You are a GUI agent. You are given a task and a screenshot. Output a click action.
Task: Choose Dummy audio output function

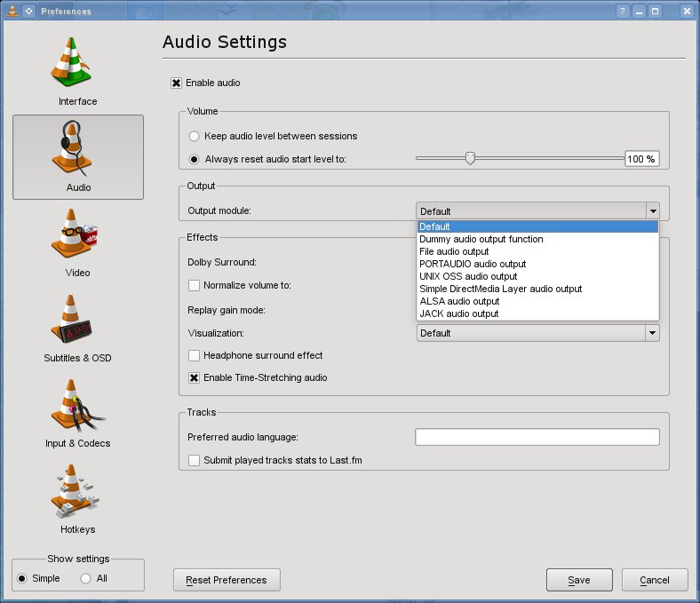coord(537,239)
